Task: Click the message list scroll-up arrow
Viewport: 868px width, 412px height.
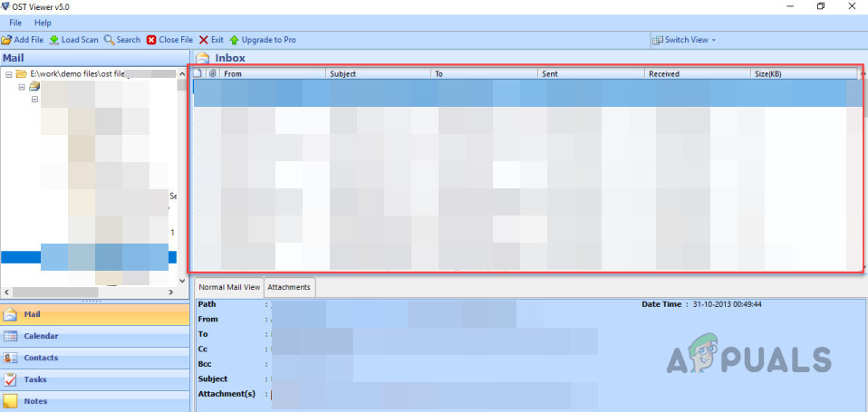Action: pos(862,73)
